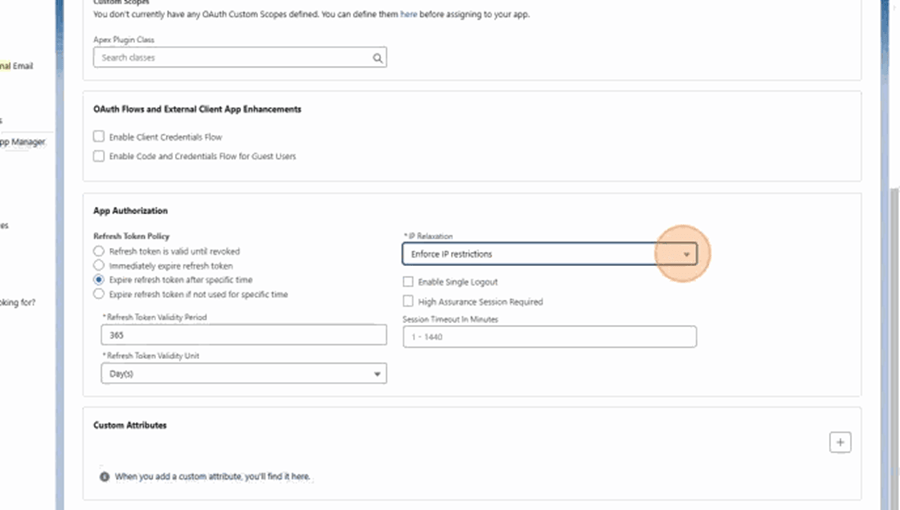
Task: Enable Client Credentials Flow checkbox
Action: pyautogui.click(x=99, y=137)
